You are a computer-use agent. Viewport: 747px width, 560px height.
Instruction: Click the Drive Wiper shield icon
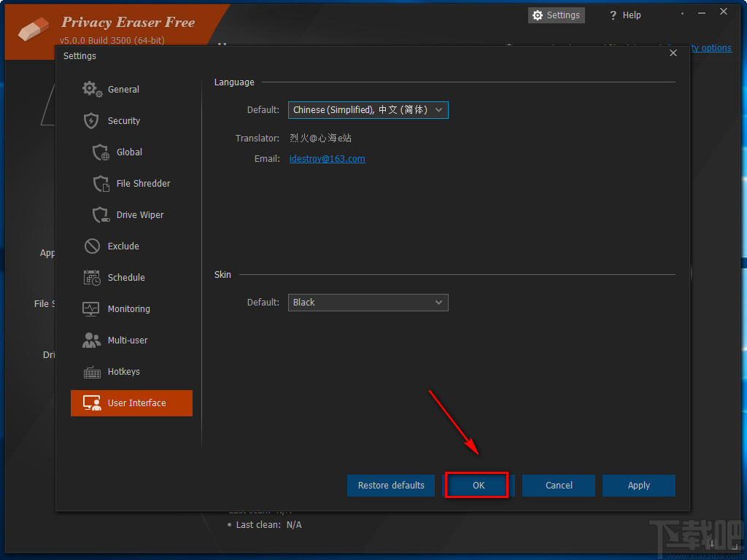pos(101,215)
